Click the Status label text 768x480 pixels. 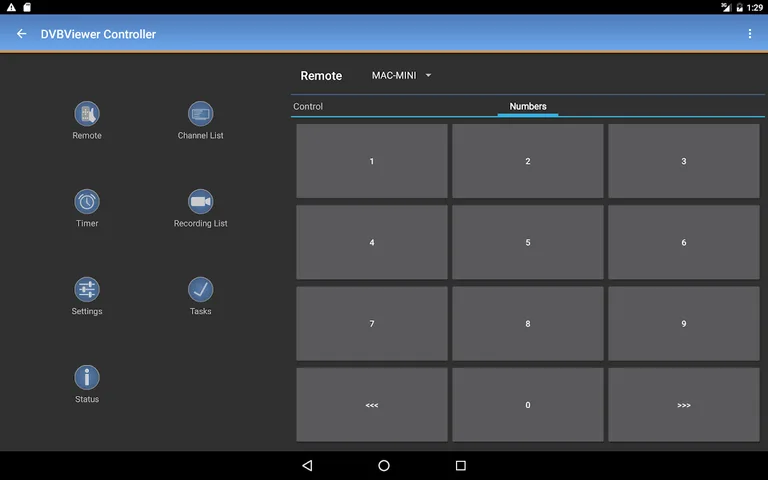pyautogui.click(x=87, y=399)
